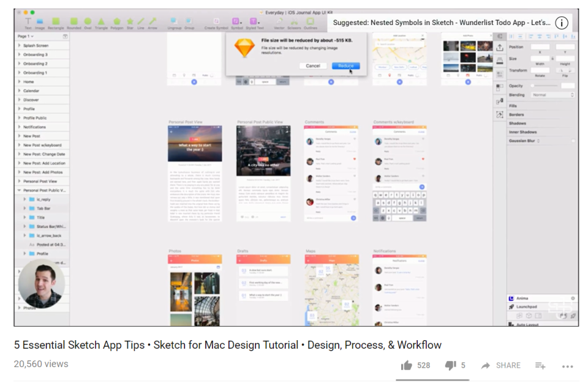Click the Shadows section label
The height and width of the screenshot is (386, 588).
518,123
